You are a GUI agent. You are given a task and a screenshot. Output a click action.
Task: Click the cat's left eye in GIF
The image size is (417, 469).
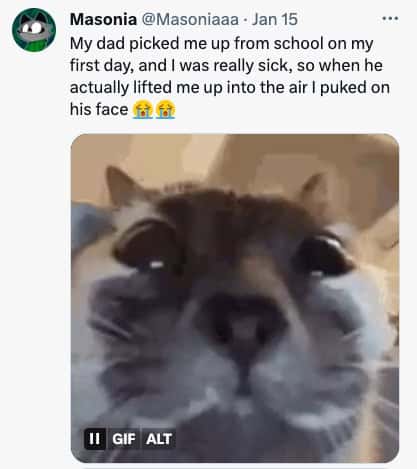click(147, 245)
